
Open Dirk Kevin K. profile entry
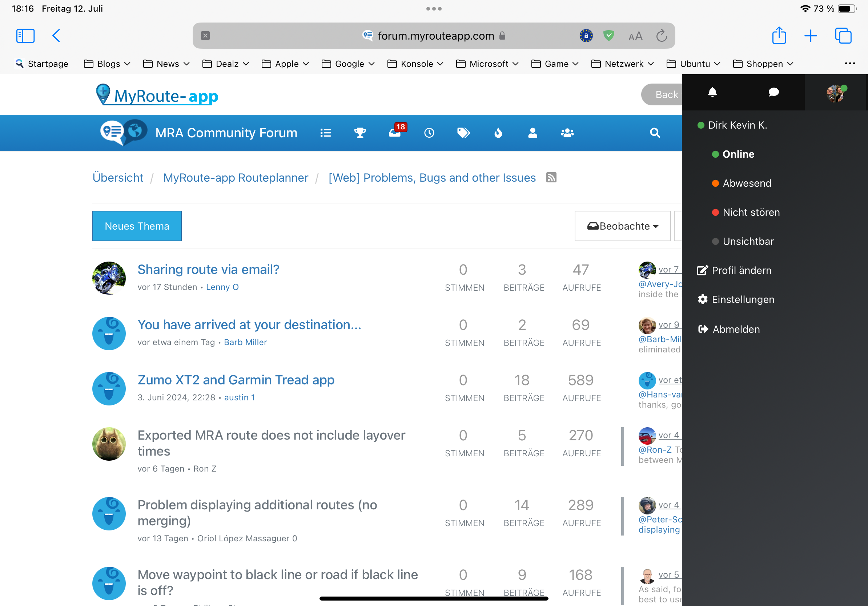tap(732, 125)
